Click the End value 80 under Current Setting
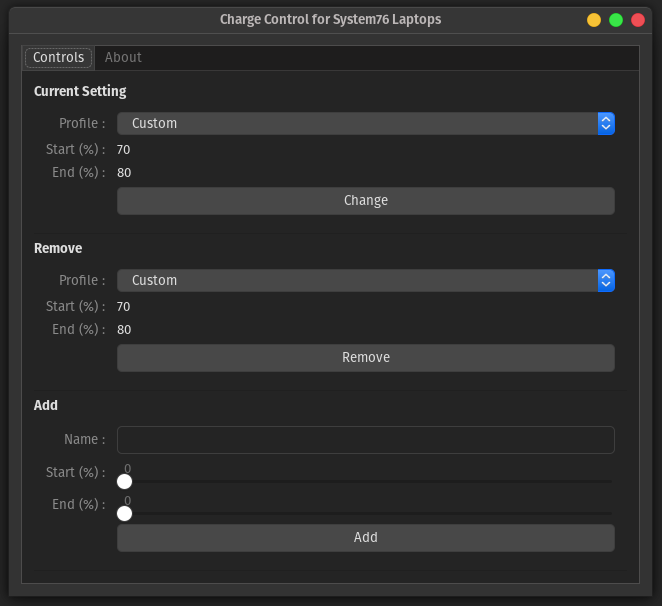 click(124, 173)
